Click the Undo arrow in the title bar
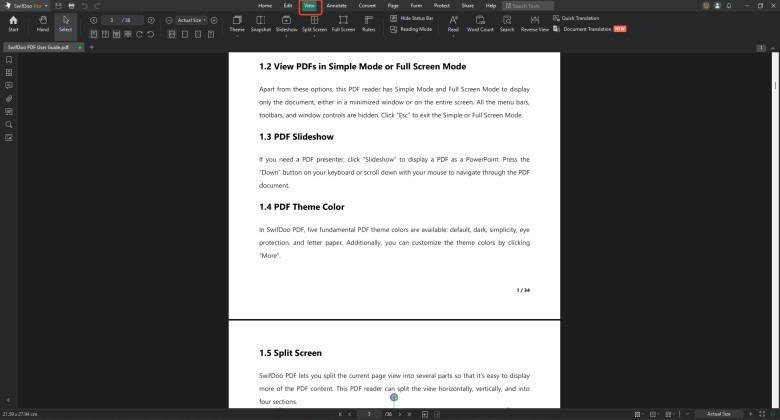This screenshot has height=420, width=780. [85, 6]
